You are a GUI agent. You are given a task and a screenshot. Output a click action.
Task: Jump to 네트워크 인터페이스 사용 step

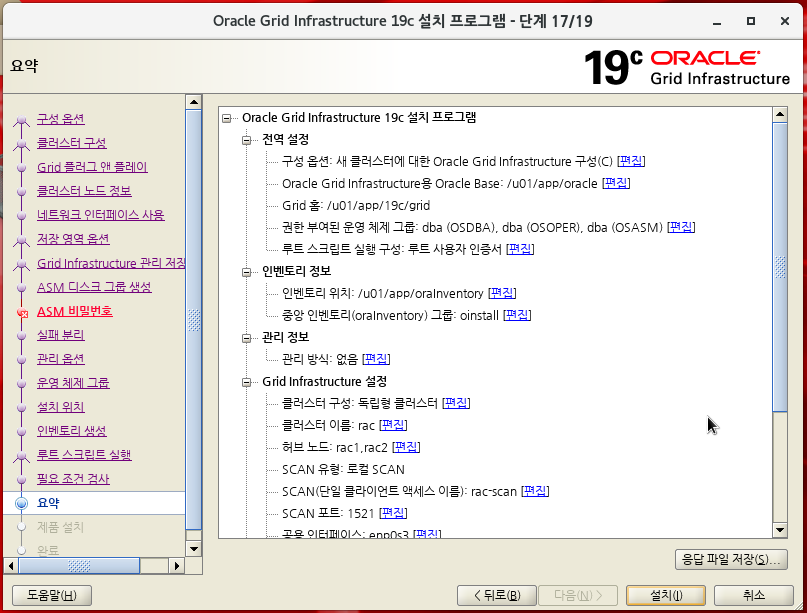click(100, 215)
